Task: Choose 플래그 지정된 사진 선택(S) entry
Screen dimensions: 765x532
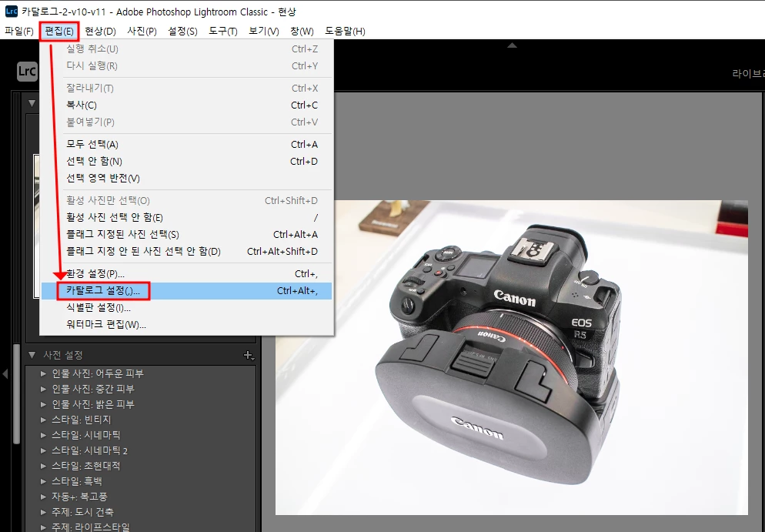Action: point(187,234)
